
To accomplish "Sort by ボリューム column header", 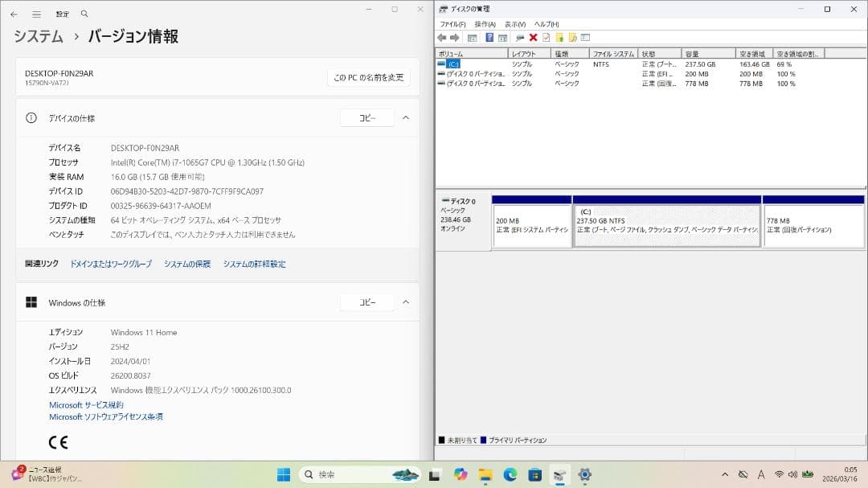I will (x=472, y=54).
